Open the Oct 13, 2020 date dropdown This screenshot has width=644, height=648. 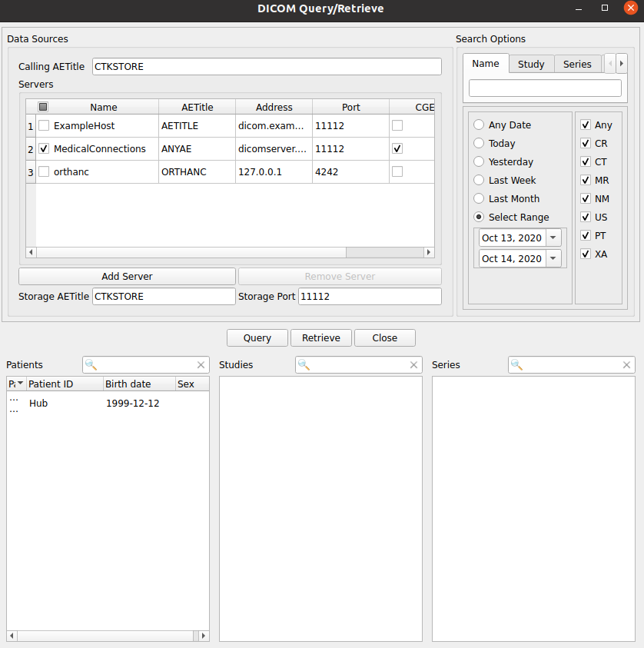pyautogui.click(x=552, y=238)
